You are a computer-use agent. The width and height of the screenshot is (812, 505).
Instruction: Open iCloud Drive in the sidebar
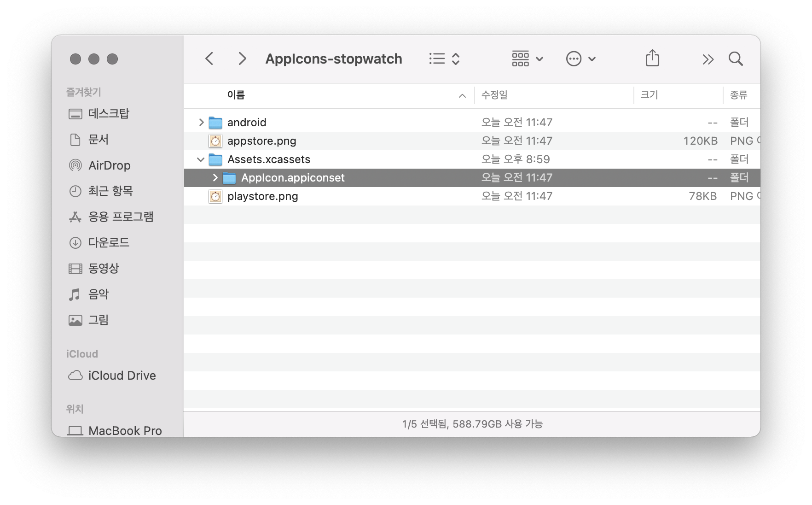coord(122,376)
